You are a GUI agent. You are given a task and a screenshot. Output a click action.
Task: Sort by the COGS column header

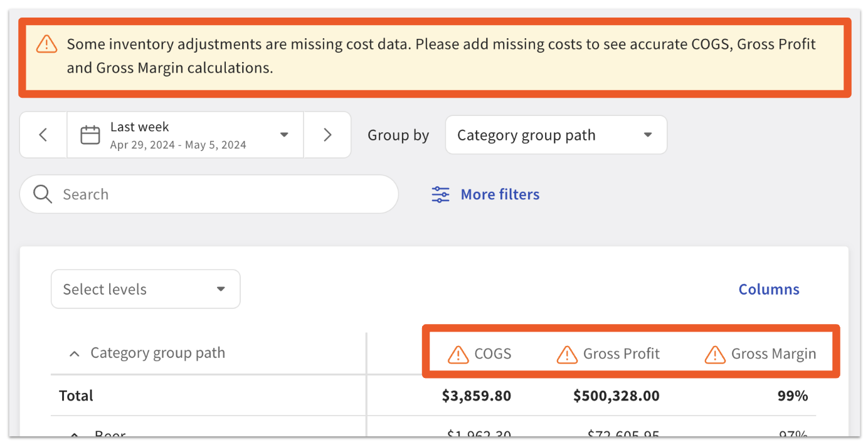tap(495, 354)
